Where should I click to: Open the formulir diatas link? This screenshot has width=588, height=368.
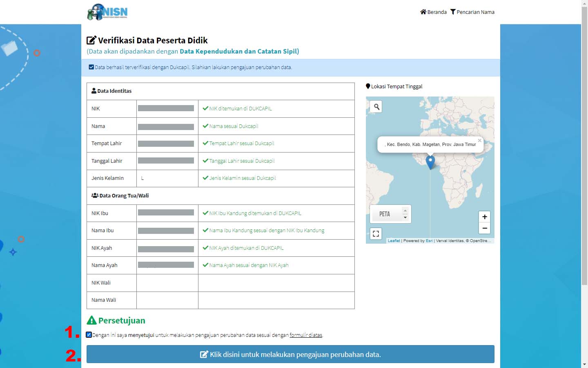click(x=305, y=334)
